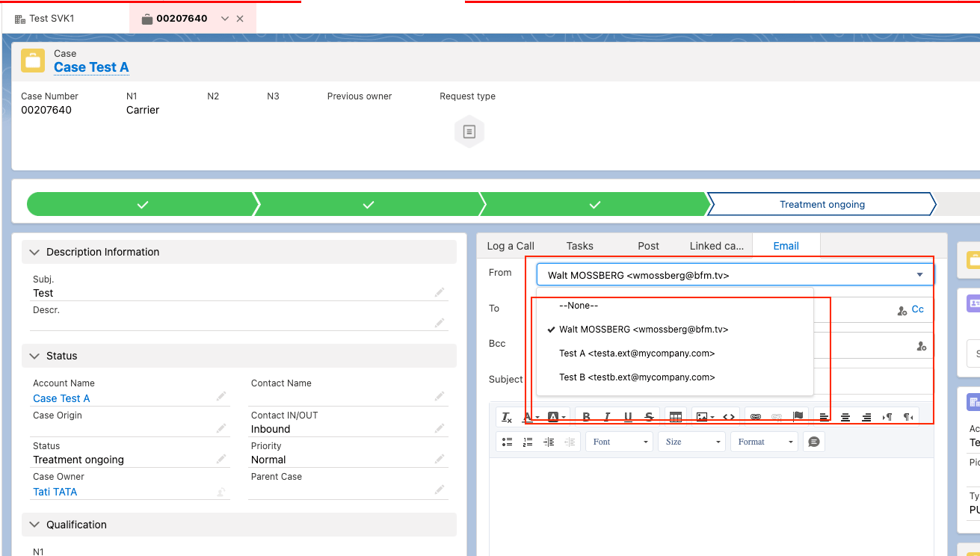Open Case Test A account name link

(x=61, y=398)
